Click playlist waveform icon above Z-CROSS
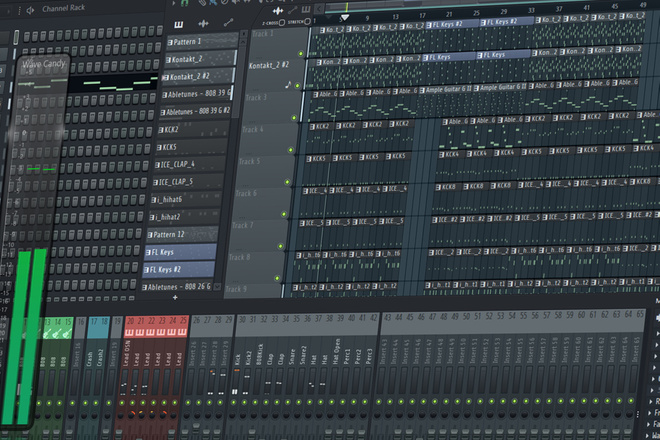Image resolution: width=660 pixels, height=440 pixels. (278, 11)
